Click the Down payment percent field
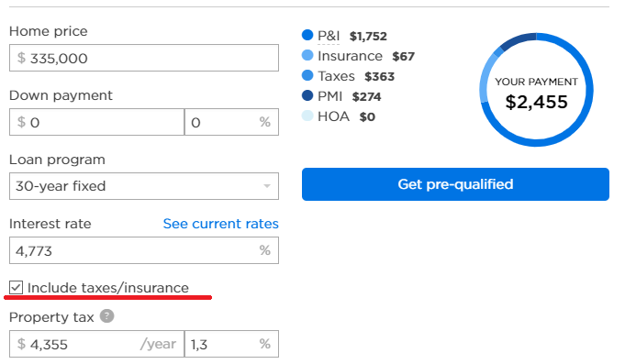The image size is (625, 364). (x=231, y=122)
